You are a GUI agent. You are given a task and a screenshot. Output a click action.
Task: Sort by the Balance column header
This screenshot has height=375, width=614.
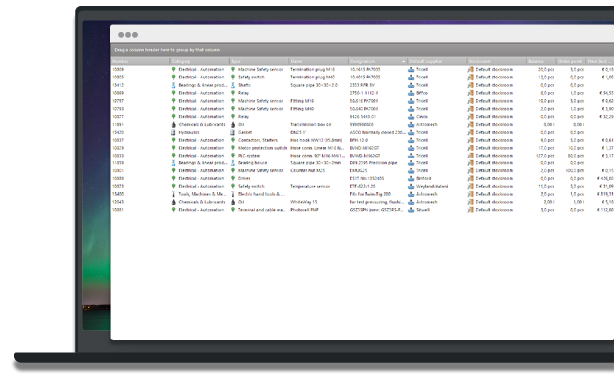[x=541, y=61]
